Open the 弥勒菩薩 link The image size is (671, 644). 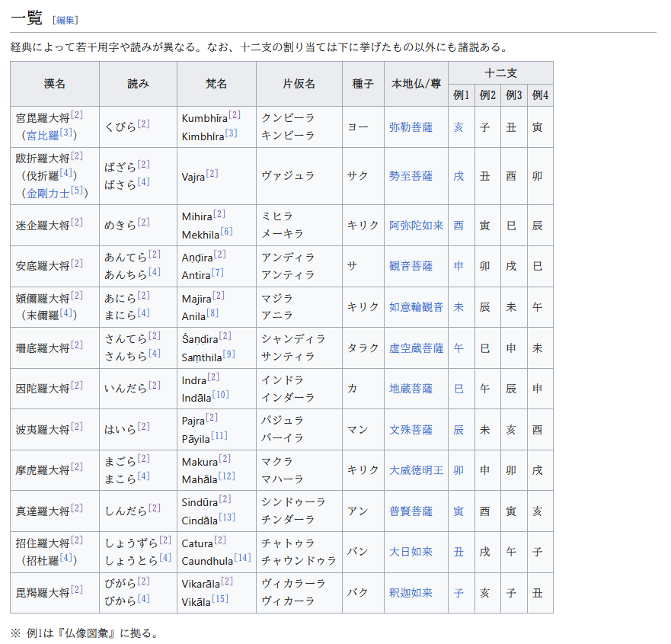pyautogui.click(x=411, y=127)
